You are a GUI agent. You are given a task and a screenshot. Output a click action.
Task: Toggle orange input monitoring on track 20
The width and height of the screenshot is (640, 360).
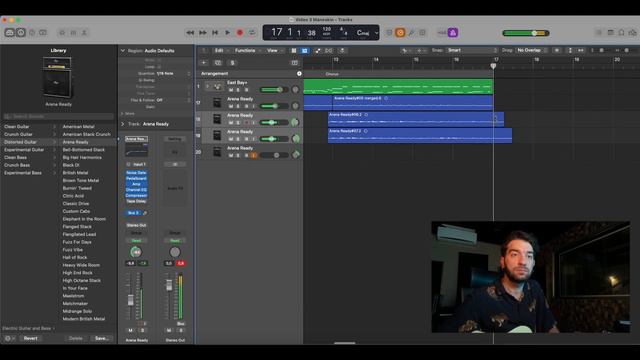253,155
